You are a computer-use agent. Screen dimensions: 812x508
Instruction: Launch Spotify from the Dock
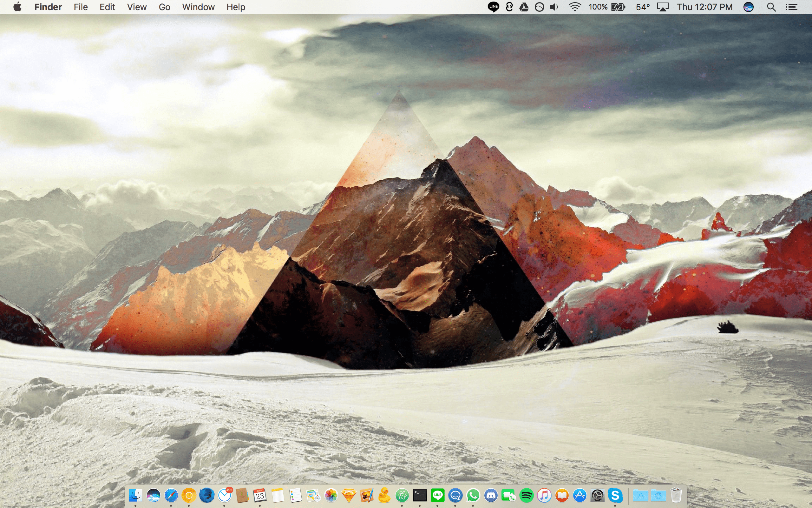(527, 495)
